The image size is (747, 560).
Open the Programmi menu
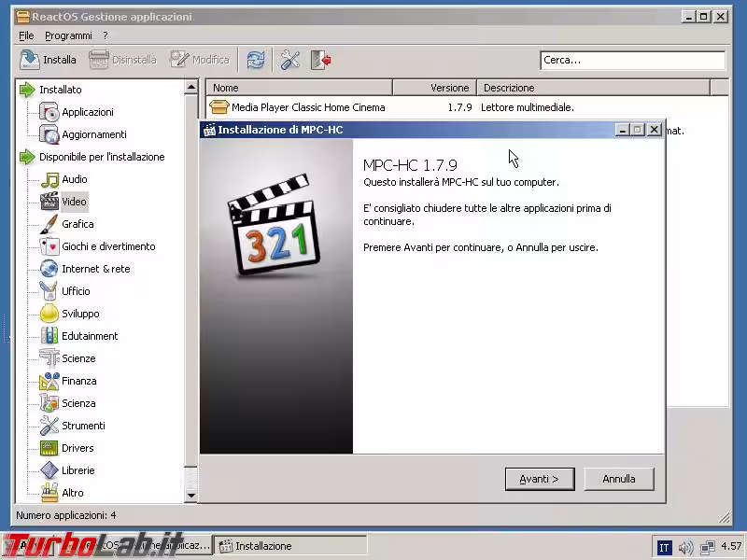pyautogui.click(x=68, y=35)
